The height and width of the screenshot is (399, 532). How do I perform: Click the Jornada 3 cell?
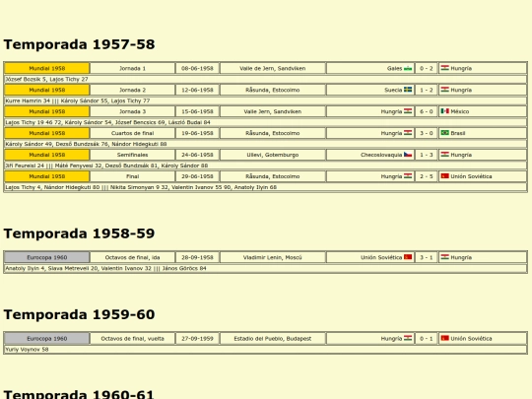tap(132, 111)
